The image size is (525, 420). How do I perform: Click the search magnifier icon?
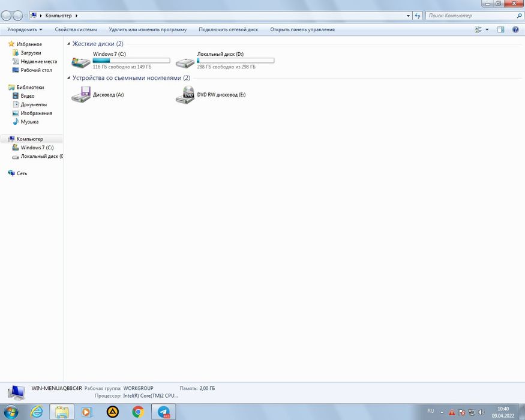(520, 16)
